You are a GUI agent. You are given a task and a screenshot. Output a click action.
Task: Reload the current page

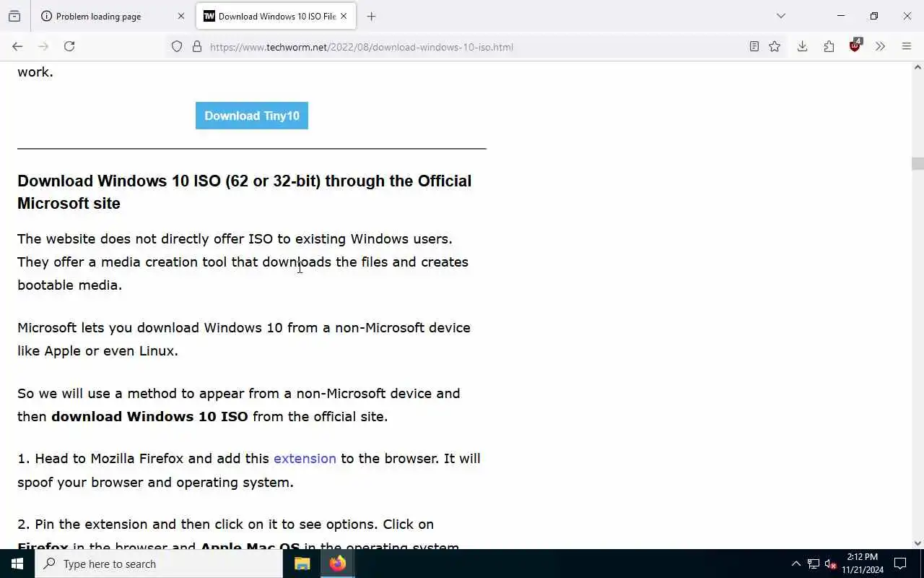tap(69, 46)
